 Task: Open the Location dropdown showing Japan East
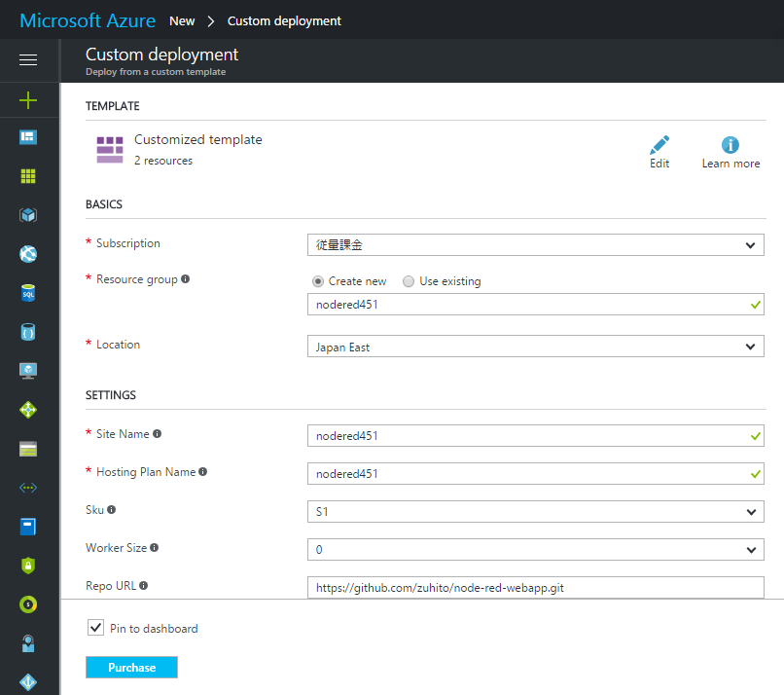536,347
